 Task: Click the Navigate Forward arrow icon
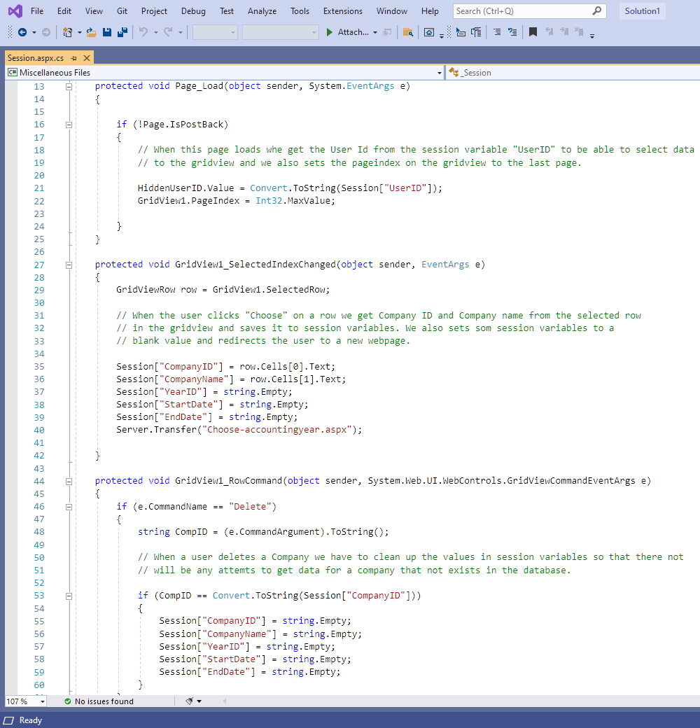click(46, 32)
